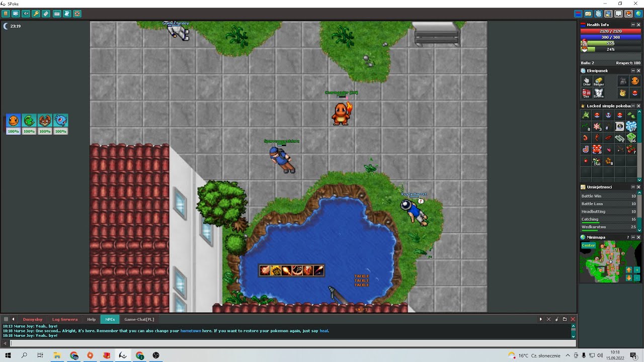Select the blue diamonds item with count 27
Viewport: 644px width, 362px height.
pos(631,126)
